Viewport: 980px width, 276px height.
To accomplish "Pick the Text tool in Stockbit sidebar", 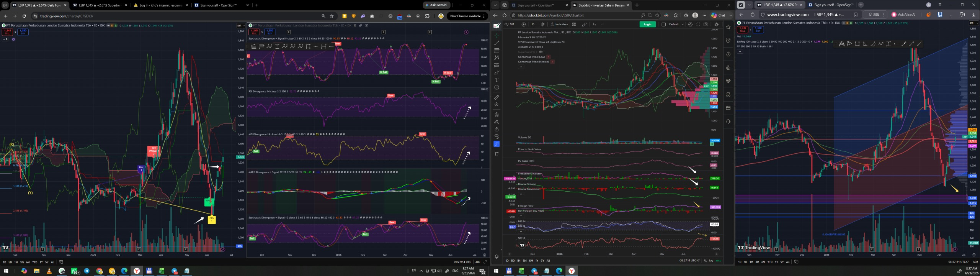I will pyautogui.click(x=497, y=80).
